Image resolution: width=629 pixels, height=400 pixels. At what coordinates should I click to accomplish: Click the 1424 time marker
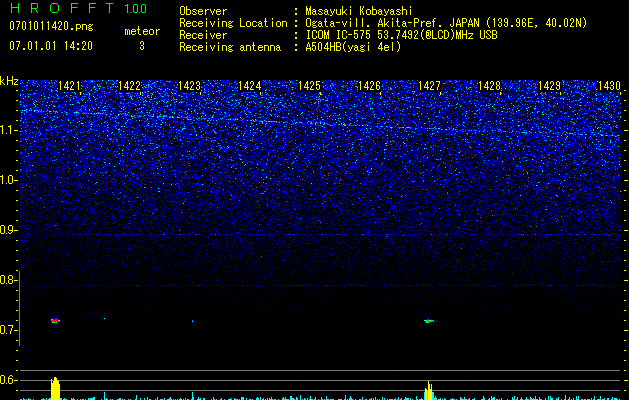(x=250, y=86)
